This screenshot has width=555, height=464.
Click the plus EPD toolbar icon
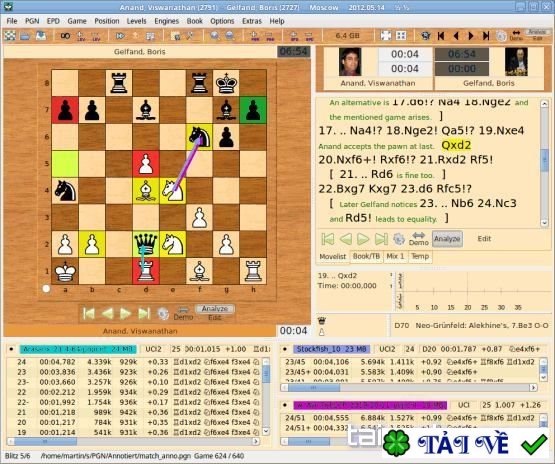294,36
